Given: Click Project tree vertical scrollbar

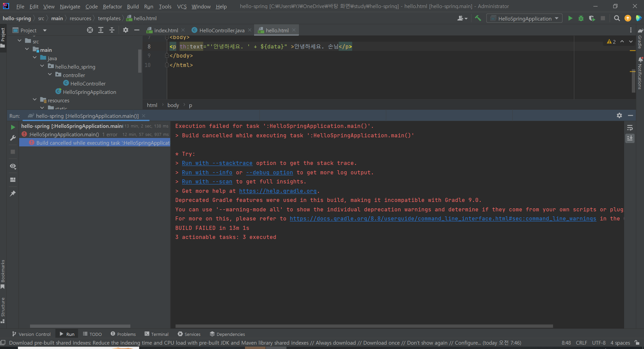Looking at the screenshot, I should pos(140,61).
